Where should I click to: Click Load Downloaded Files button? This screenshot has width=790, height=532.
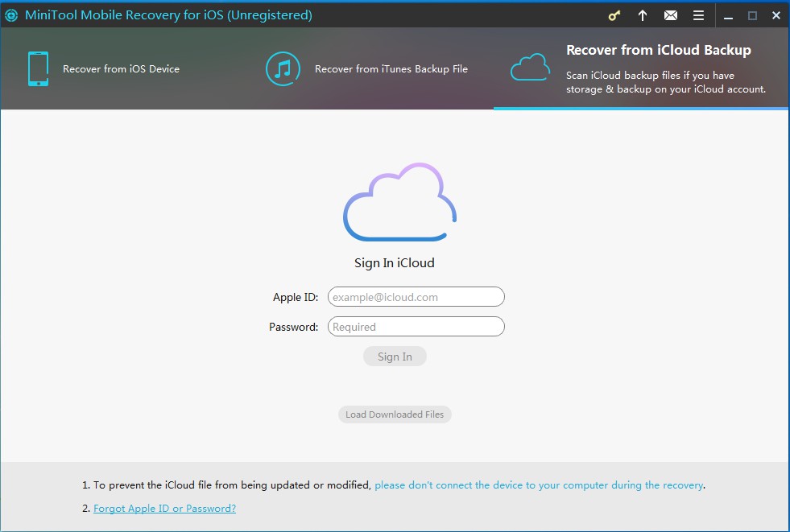(x=395, y=414)
